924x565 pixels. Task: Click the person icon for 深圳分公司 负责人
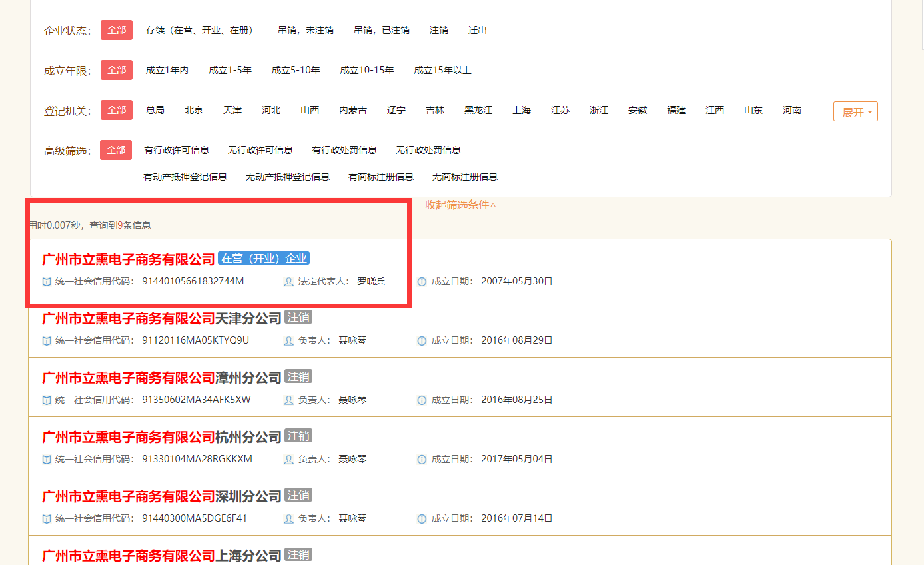coord(287,518)
